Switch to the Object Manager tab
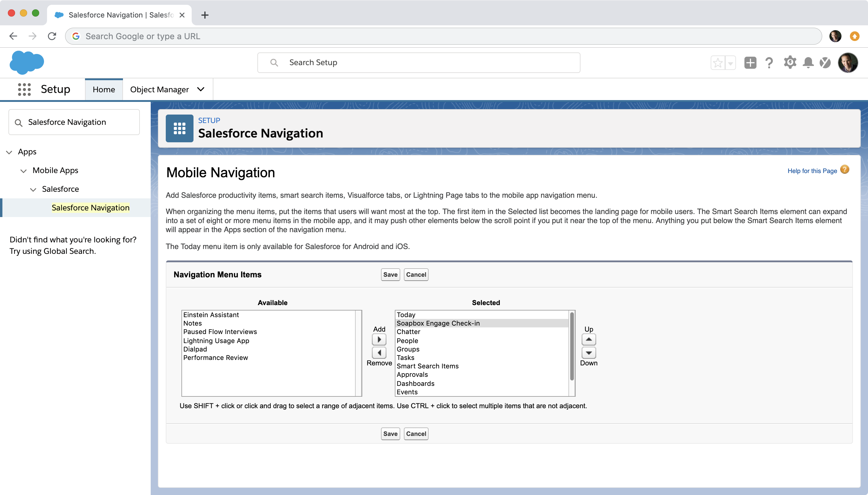868x495 pixels. click(159, 90)
